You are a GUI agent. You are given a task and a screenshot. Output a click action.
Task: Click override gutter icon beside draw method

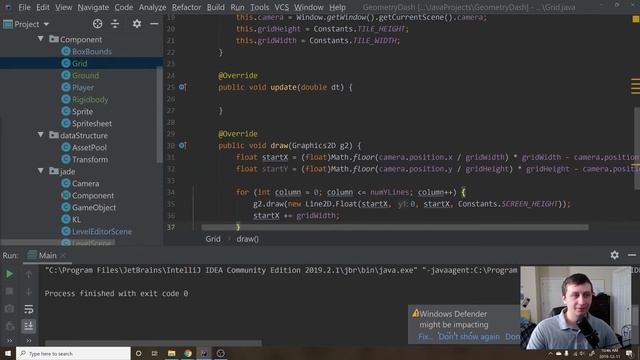(182, 145)
